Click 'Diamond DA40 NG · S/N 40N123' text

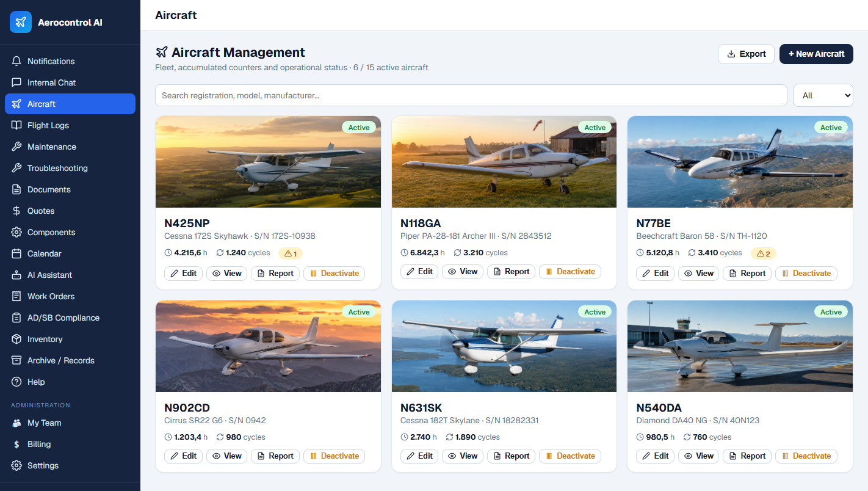pos(698,420)
